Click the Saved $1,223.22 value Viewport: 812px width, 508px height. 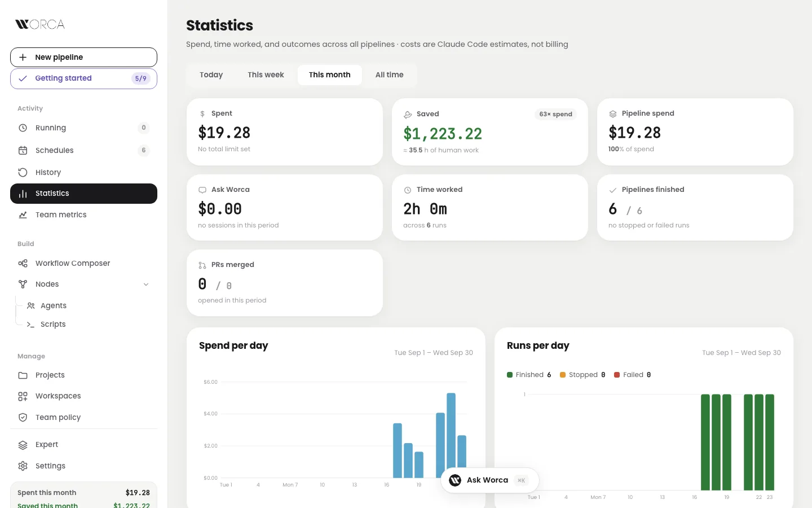(x=443, y=134)
